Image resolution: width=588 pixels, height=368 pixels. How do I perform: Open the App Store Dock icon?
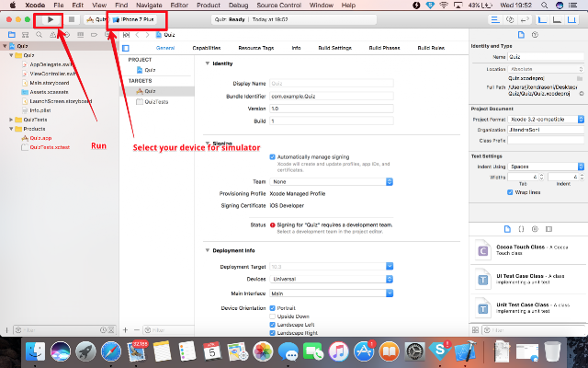click(x=364, y=352)
